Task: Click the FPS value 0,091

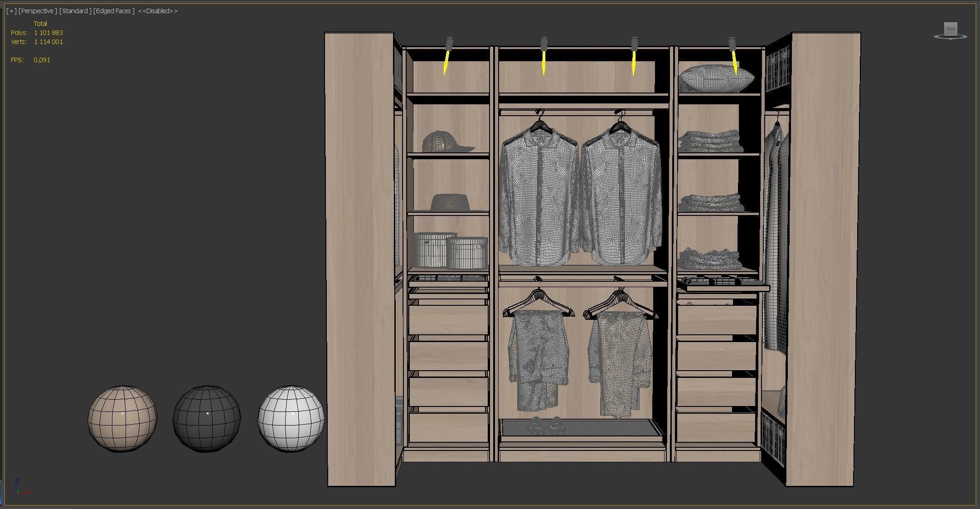Action: (x=42, y=60)
